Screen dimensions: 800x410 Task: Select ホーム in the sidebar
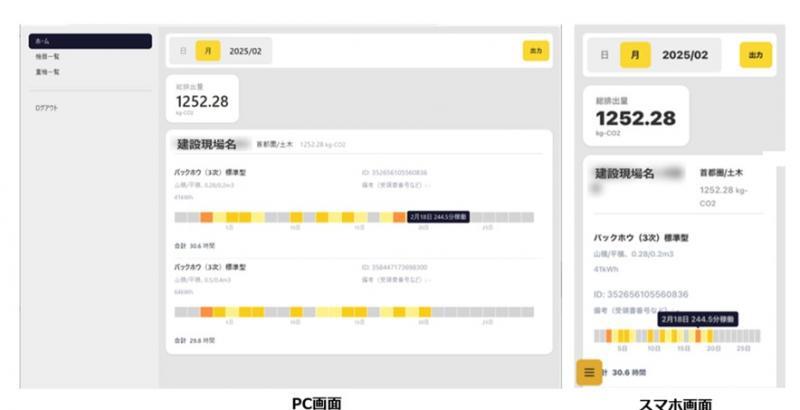pyautogui.click(x=90, y=41)
